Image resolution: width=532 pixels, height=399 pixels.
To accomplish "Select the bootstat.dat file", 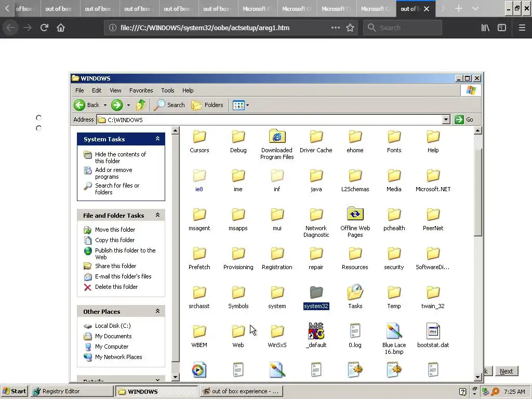I will [433, 336].
